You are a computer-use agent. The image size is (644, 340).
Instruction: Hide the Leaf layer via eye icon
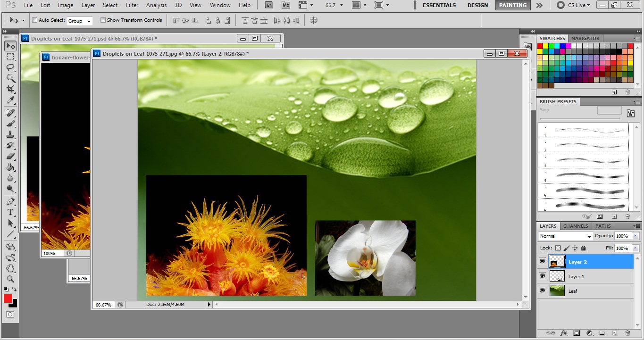[542, 290]
